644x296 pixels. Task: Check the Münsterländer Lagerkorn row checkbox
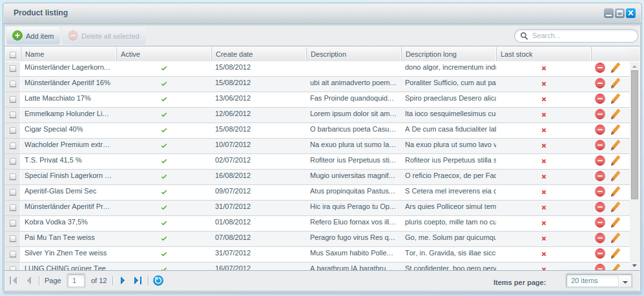pos(13,68)
